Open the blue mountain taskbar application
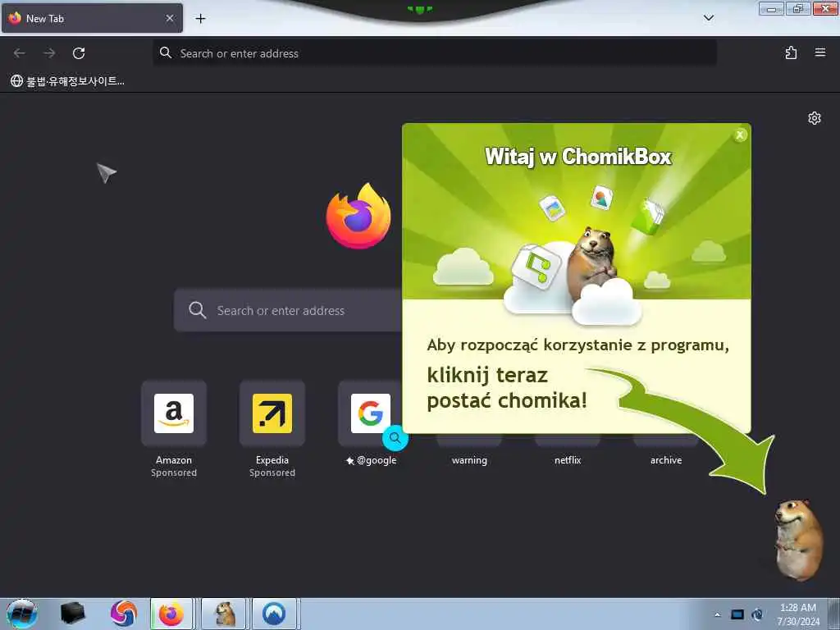This screenshot has height=630, width=840. [274, 614]
